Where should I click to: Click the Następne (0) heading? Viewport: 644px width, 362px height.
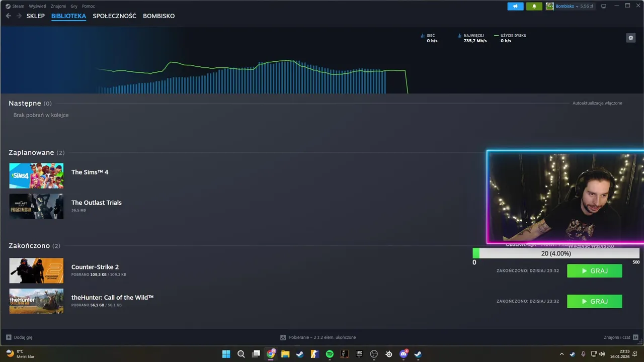click(x=30, y=103)
